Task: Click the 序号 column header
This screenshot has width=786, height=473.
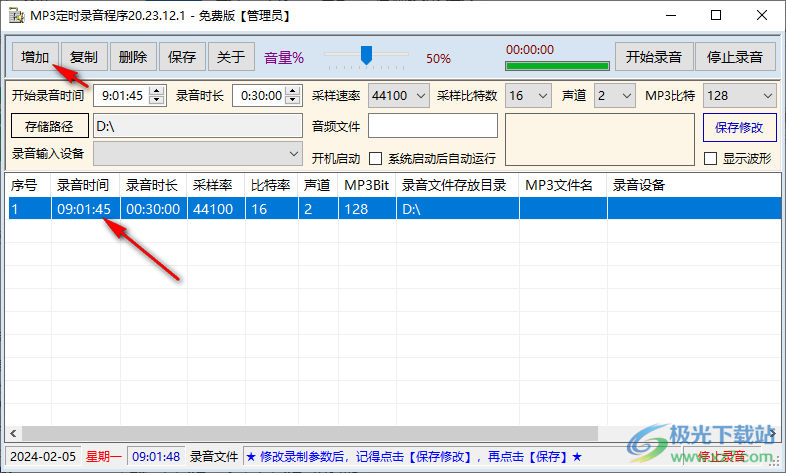Action: click(x=28, y=185)
